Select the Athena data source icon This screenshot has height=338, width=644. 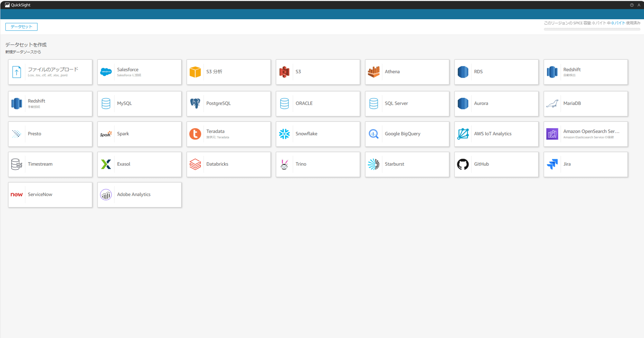pyautogui.click(x=374, y=72)
